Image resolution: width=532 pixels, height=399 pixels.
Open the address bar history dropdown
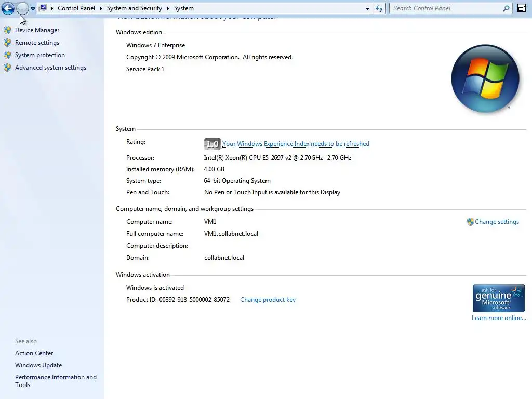[x=367, y=8]
